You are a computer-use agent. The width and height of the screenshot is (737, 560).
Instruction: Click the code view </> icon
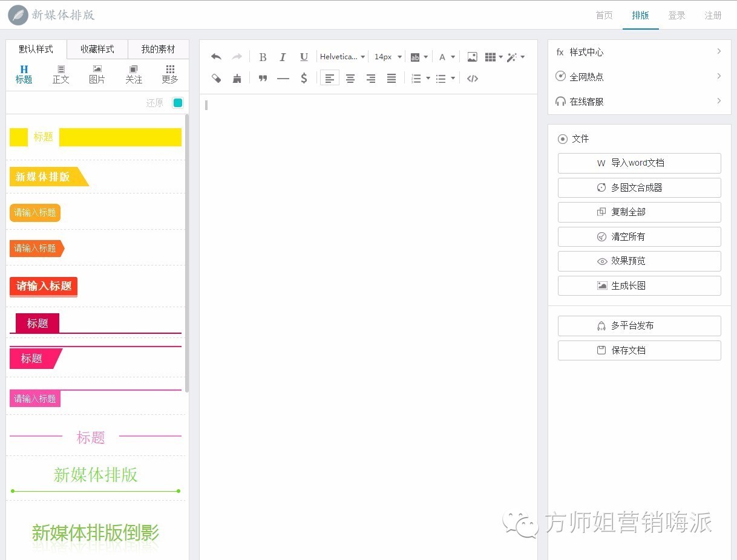click(473, 78)
